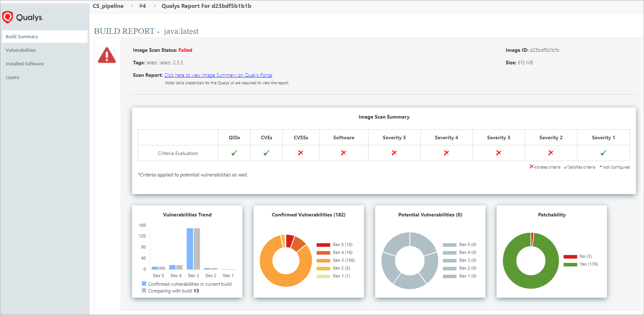This screenshot has width=644, height=315.
Task: Switch to the Vulnerabilities tab
Action: click(21, 50)
